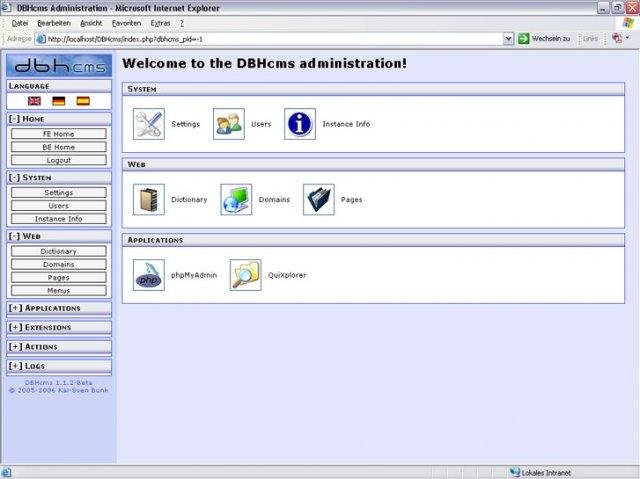The height and width of the screenshot is (479, 640).
Task: Click the Lokales Intranet status bar text
Action: pos(546,473)
